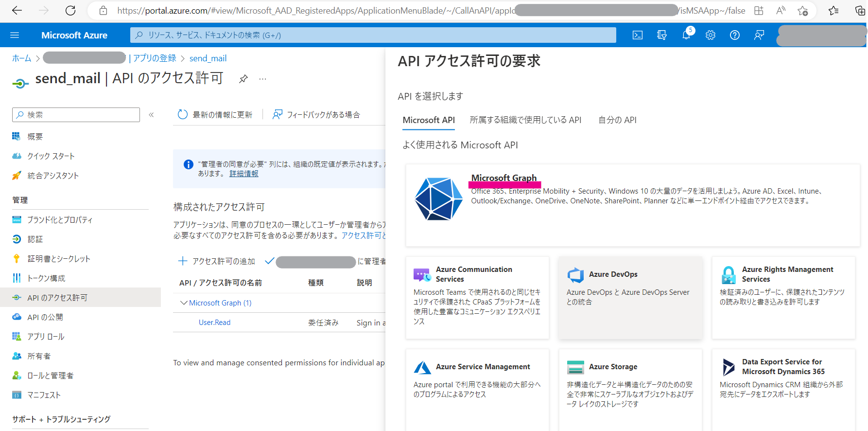Viewport: 868px width, 431px height.
Task: Switch to the Microsoft API tab
Action: pos(429,120)
